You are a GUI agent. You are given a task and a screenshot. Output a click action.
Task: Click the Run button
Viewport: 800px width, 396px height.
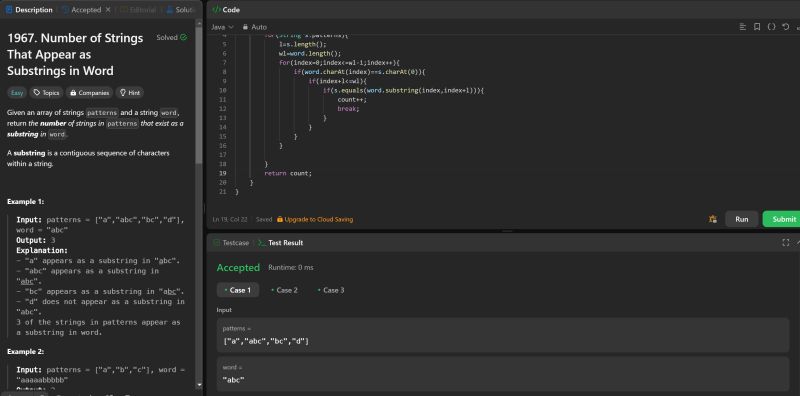(742, 219)
